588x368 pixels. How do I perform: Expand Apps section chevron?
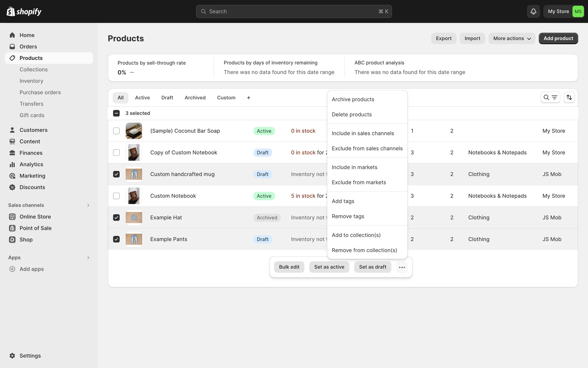(88, 258)
